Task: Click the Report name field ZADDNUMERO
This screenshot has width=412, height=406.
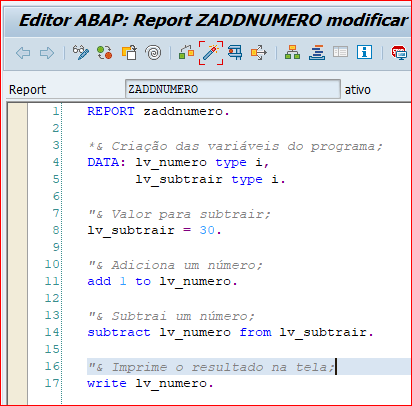Action: click(233, 89)
